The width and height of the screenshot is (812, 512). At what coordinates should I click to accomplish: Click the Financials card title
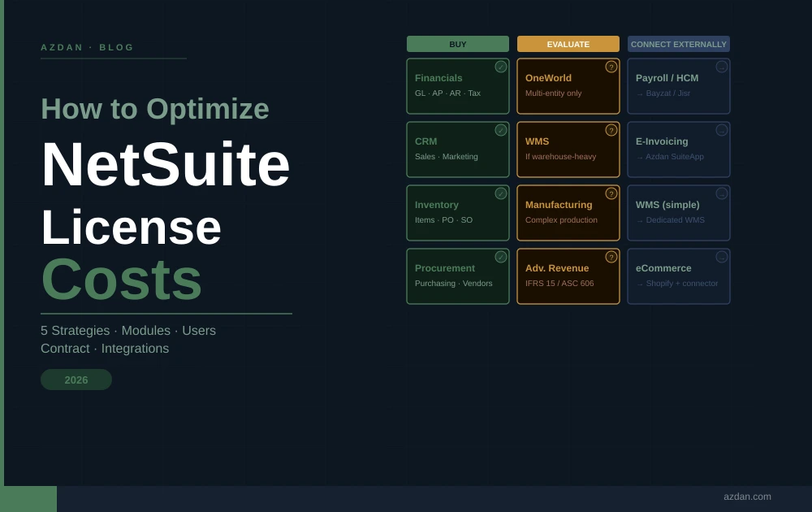[x=438, y=78]
